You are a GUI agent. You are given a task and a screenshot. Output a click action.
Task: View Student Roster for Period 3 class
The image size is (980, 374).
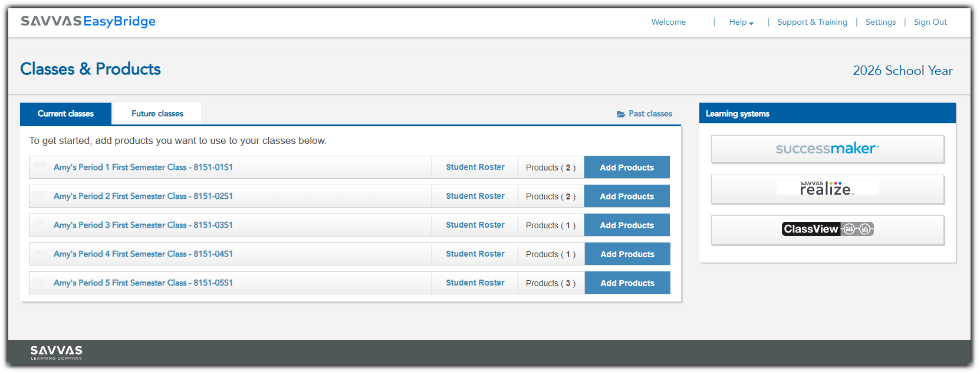pos(475,225)
